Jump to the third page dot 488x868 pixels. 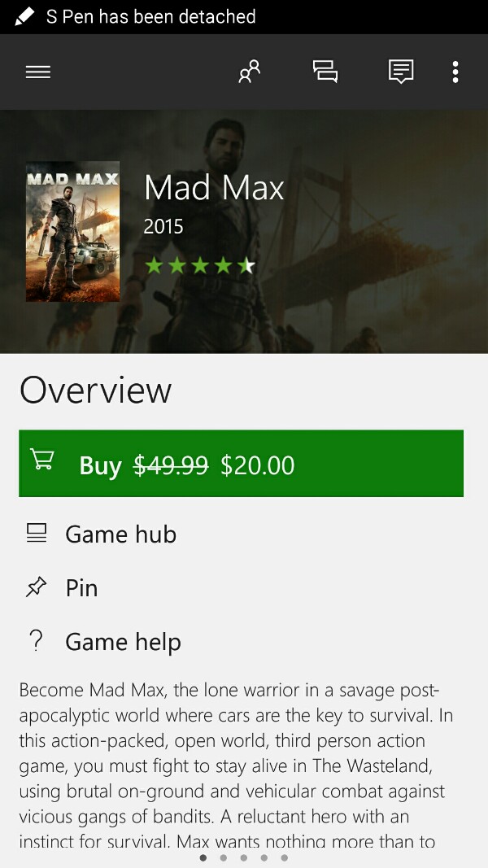click(243, 857)
